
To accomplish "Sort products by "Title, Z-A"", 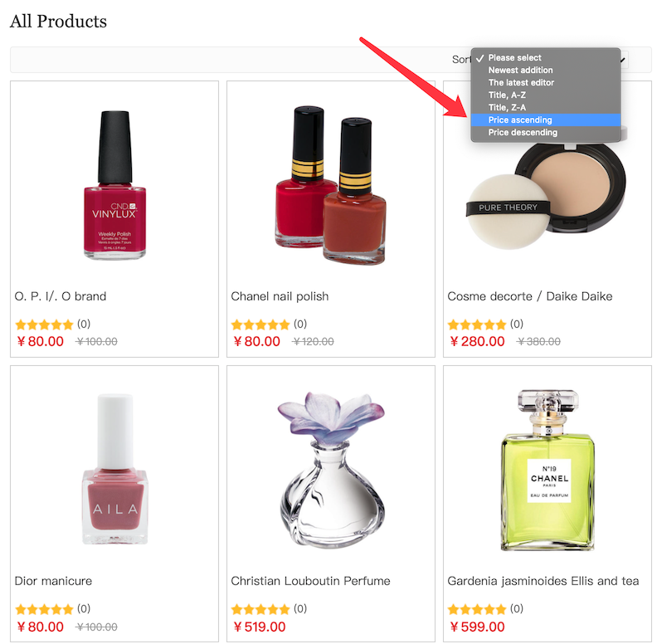I will pos(507,108).
